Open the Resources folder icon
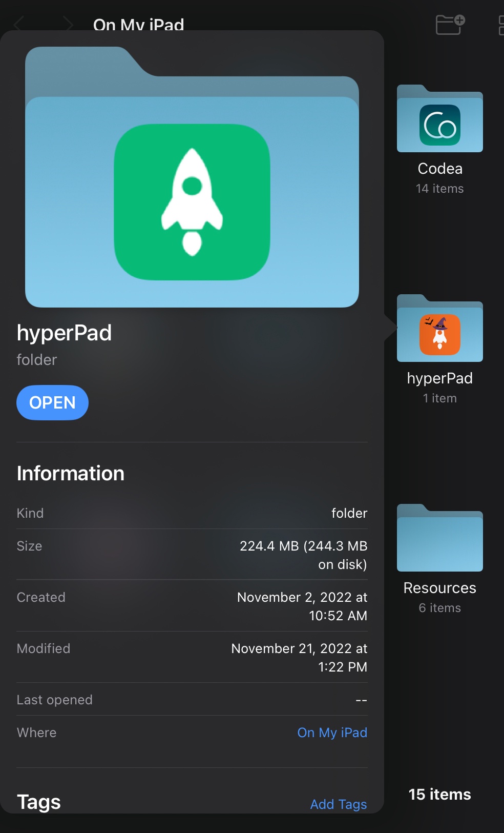The width and height of the screenshot is (504, 833). (x=440, y=538)
